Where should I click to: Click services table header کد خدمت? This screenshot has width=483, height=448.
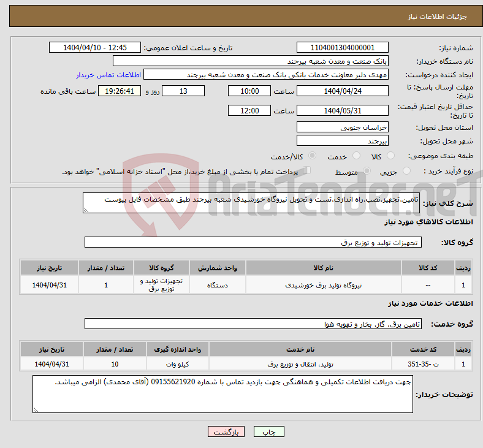(x=424, y=349)
